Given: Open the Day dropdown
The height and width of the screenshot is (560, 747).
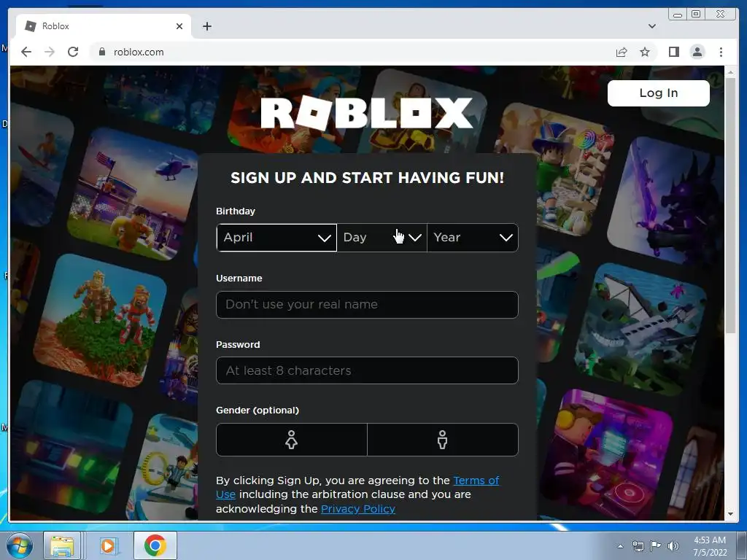Looking at the screenshot, I should coord(382,237).
